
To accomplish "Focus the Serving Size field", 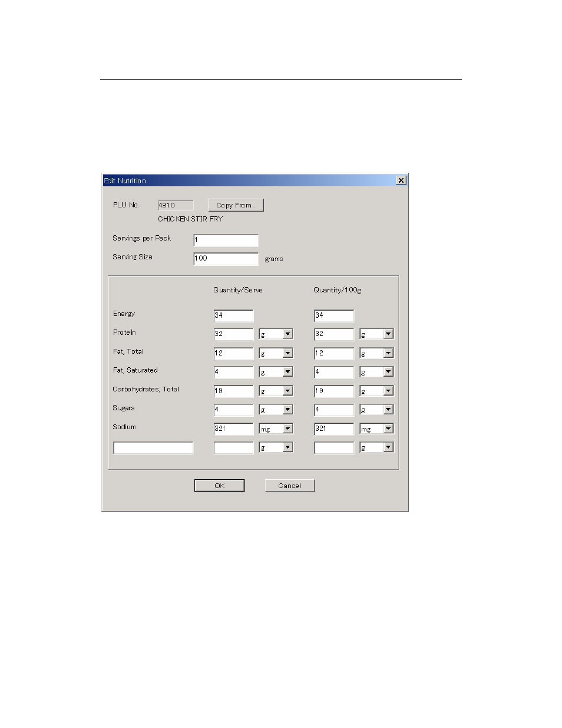I will (x=226, y=258).
